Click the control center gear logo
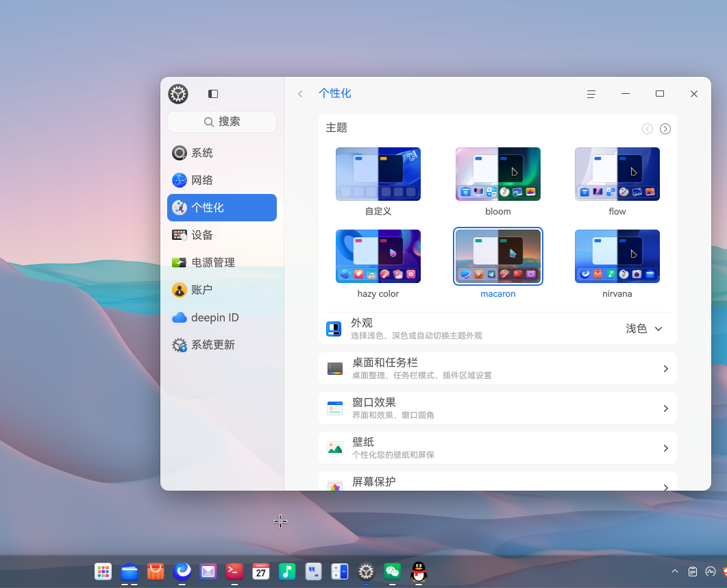Image resolution: width=727 pixels, height=588 pixels. pos(178,94)
